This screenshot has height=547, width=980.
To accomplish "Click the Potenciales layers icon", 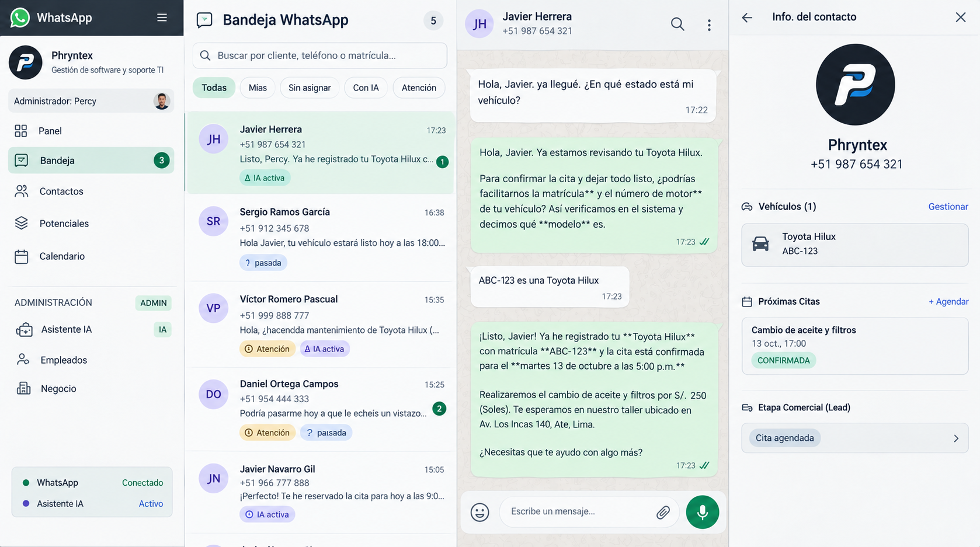I will click(x=22, y=223).
